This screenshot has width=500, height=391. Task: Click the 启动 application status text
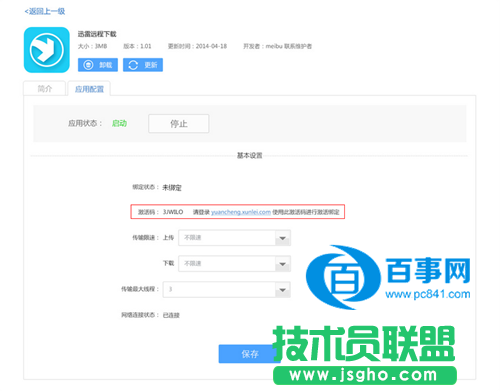point(119,123)
